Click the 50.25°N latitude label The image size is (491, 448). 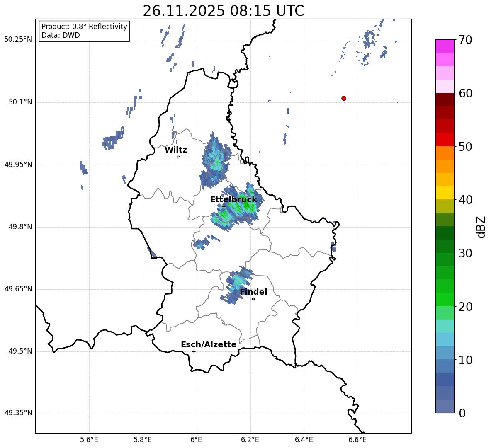click(x=18, y=40)
